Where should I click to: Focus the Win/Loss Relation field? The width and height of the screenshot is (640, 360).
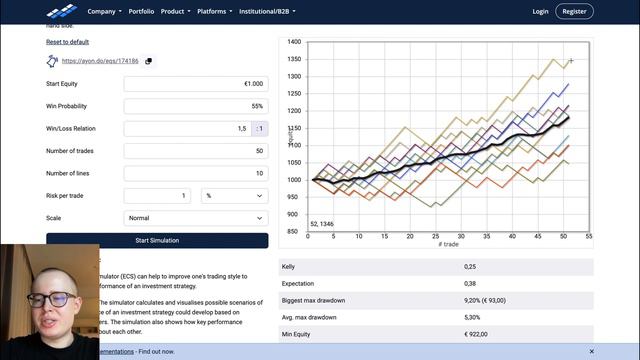(188, 129)
